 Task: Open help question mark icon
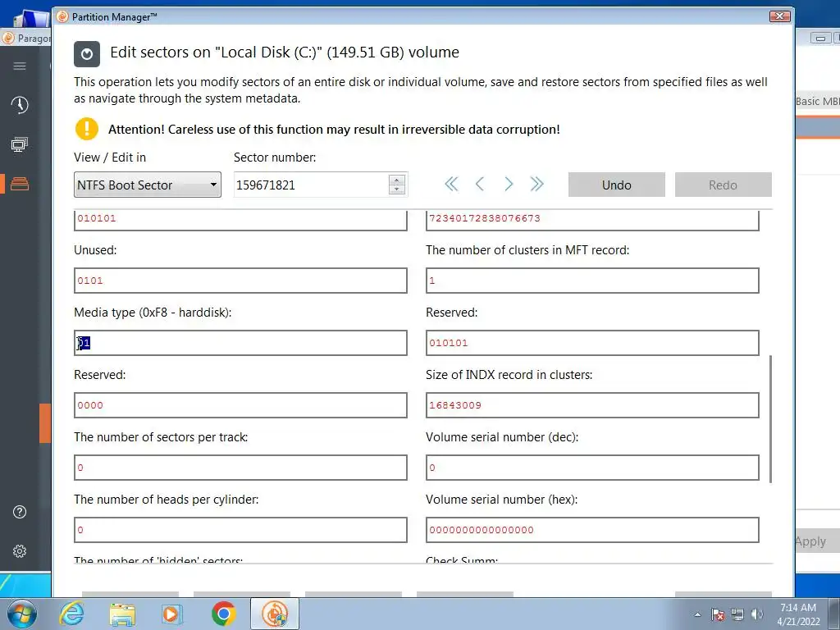coord(20,512)
